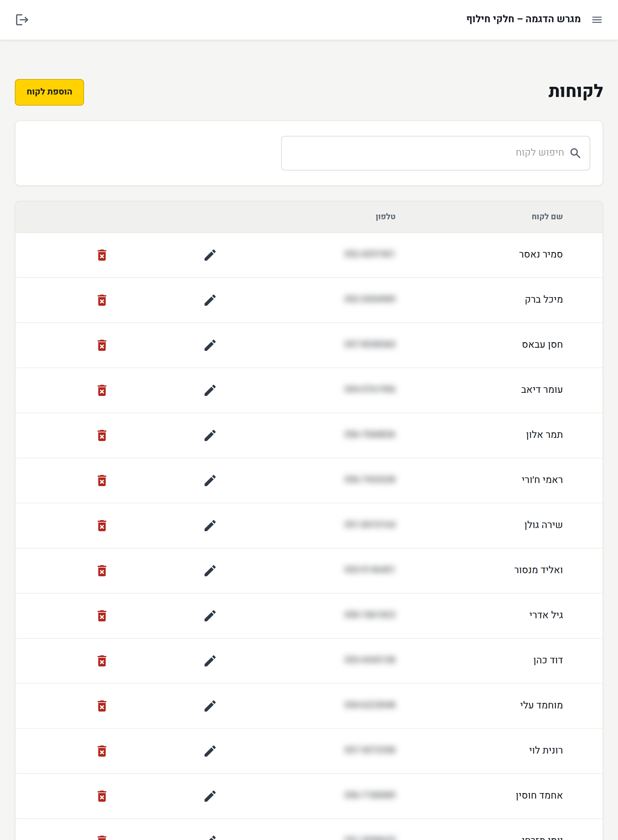Delete customer דוד כהן

(x=102, y=661)
